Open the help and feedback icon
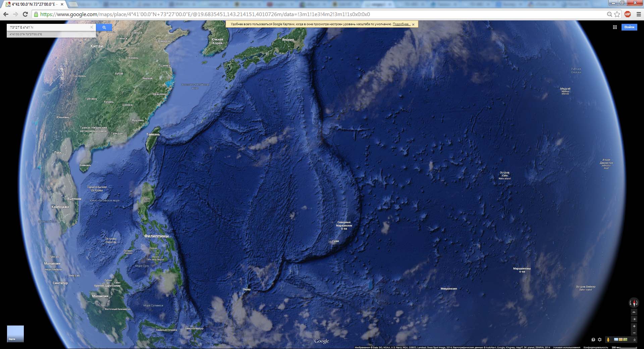Screen dimensions: 644x349 (x=593, y=340)
